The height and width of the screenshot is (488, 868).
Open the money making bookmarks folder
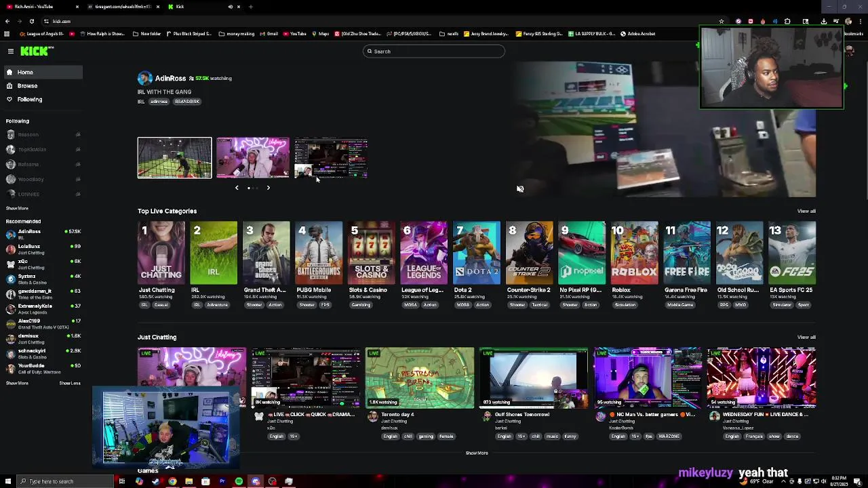point(237,33)
